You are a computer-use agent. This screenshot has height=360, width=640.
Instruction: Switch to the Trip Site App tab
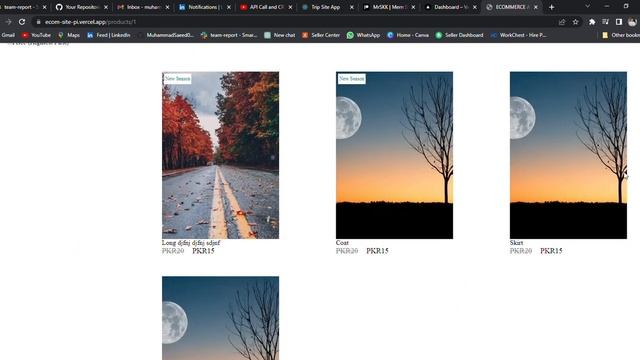(327, 7)
